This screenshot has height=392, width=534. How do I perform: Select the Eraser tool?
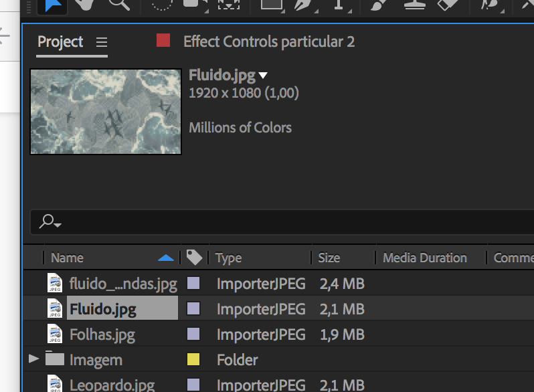point(446,5)
